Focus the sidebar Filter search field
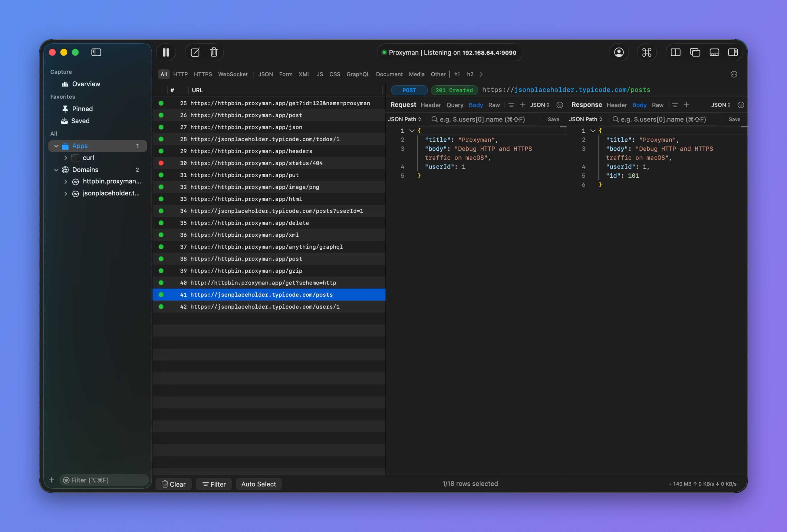Image resolution: width=787 pixels, height=532 pixels. (104, 480)
